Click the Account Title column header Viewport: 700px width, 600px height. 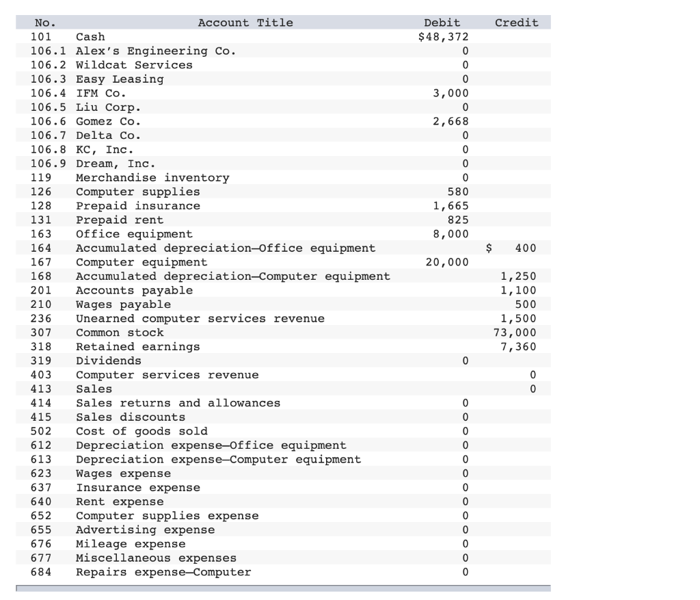(x=245, y=23)
